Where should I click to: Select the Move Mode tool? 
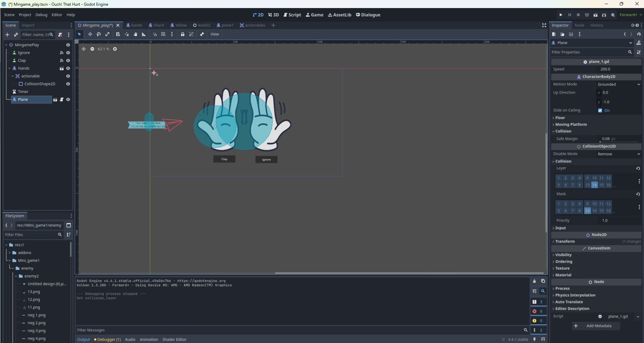90,34
